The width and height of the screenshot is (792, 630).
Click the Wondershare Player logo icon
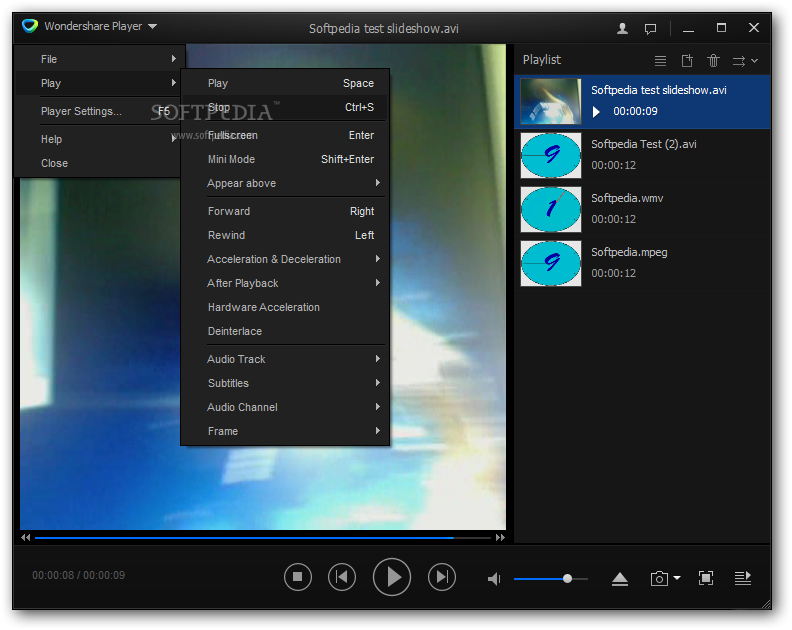(x=30, y=26)
